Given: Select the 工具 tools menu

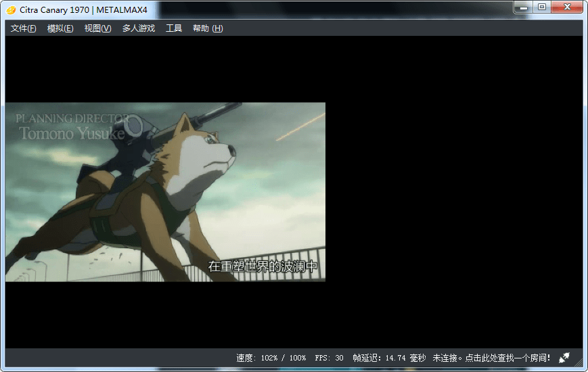Looking at the screenshot, I should tap(174, 28).
